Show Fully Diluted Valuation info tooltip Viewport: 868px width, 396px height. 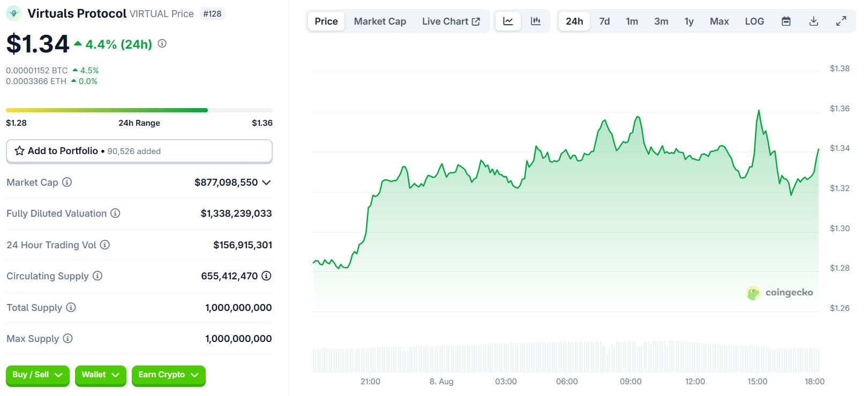pos(115,213)
